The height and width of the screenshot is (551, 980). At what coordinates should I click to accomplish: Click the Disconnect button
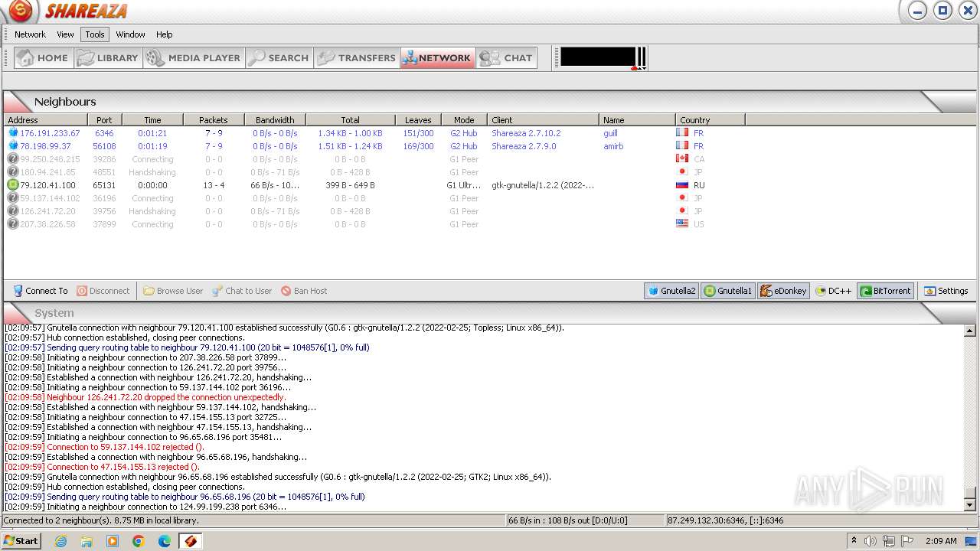click(x=103, y=291)
